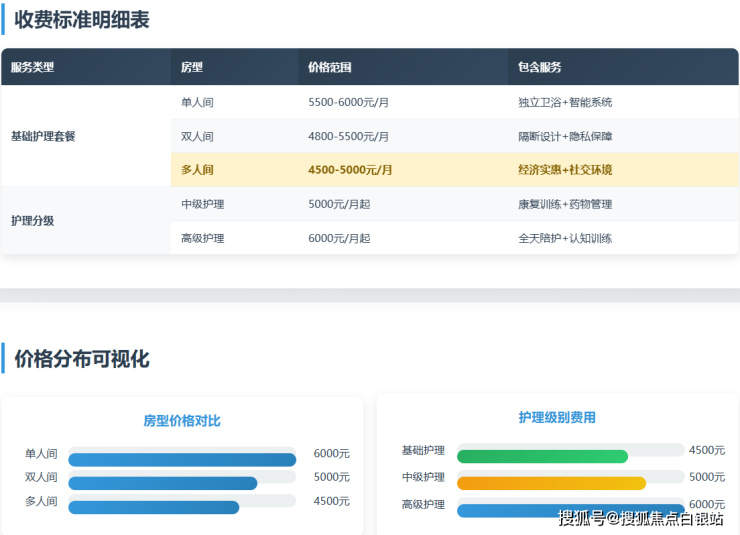Click the 护理分级 row label in the table
Screen dimensions: 740x535
(32, 221)
